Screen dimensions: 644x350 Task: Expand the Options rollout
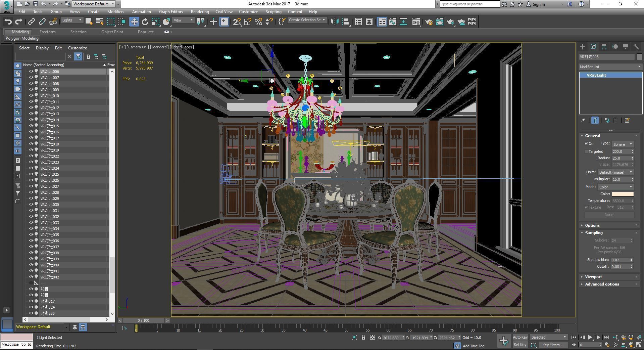click(x=592, y=225)
